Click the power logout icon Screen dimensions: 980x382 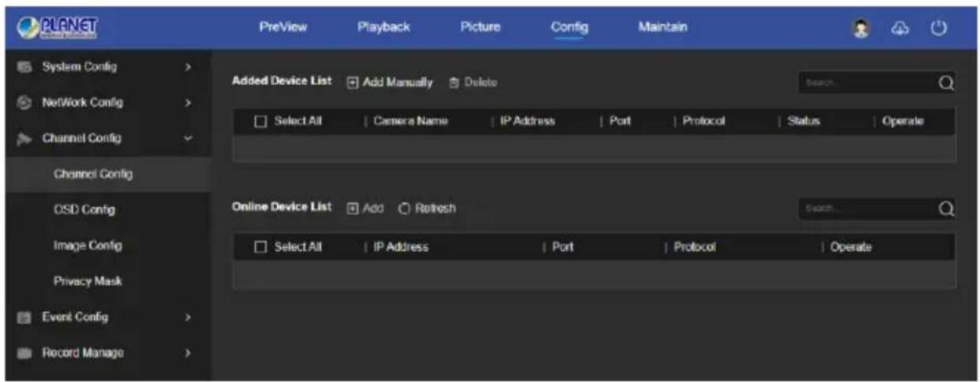point(937,27)
